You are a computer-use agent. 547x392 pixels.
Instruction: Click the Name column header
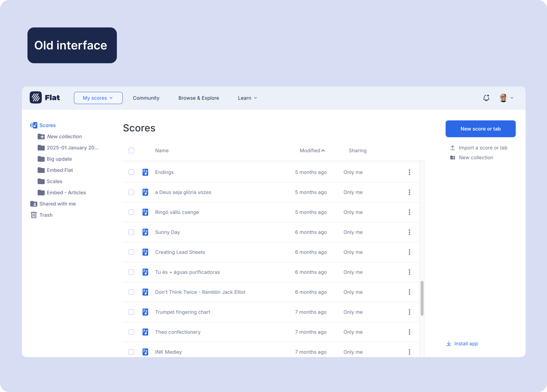coord(162,151)
